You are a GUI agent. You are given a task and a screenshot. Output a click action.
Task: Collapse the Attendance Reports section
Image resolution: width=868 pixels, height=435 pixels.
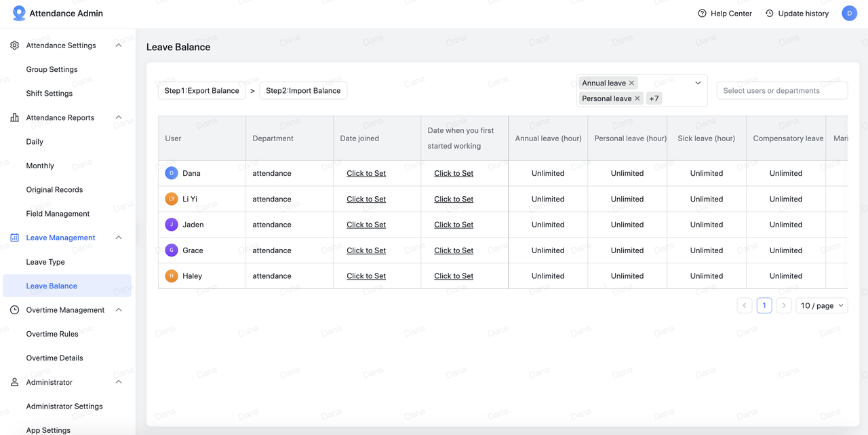point(119,117)
